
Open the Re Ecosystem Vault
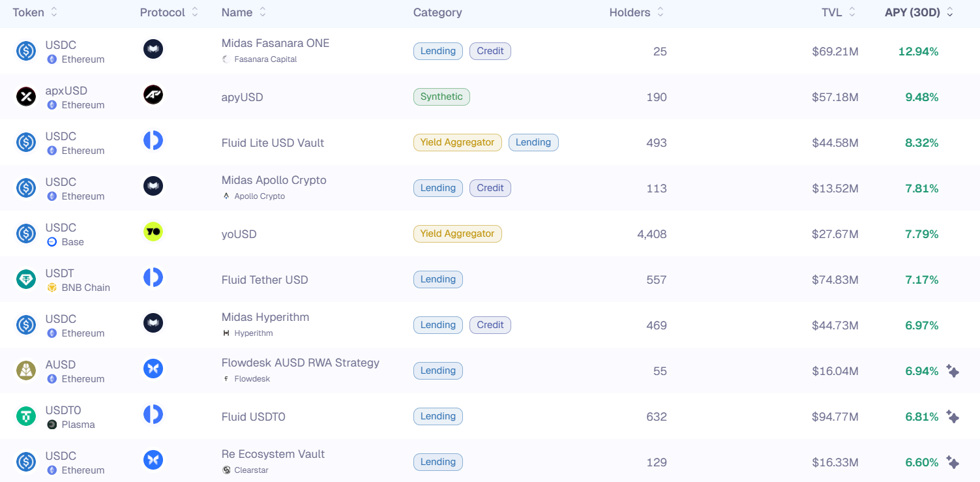click(x=273, y=454)
